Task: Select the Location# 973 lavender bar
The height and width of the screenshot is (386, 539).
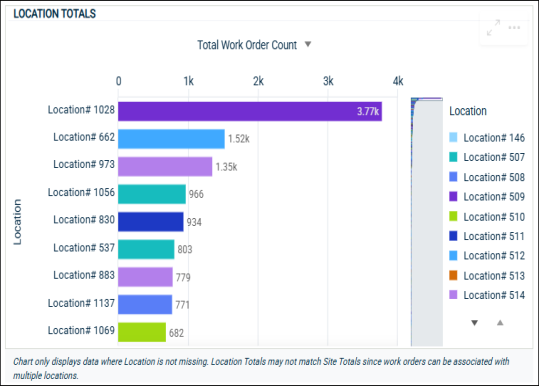Action: pos(165,167)
